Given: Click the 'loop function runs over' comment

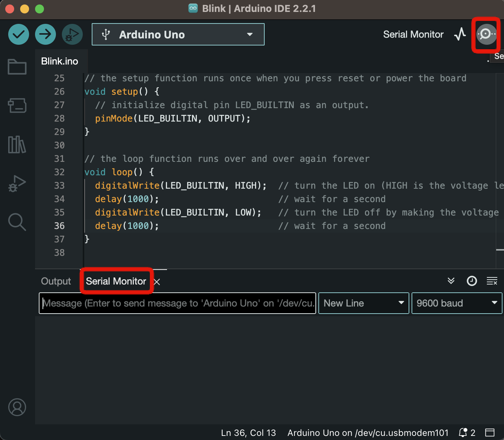Looking at the screenshot, I should point(227,159).
